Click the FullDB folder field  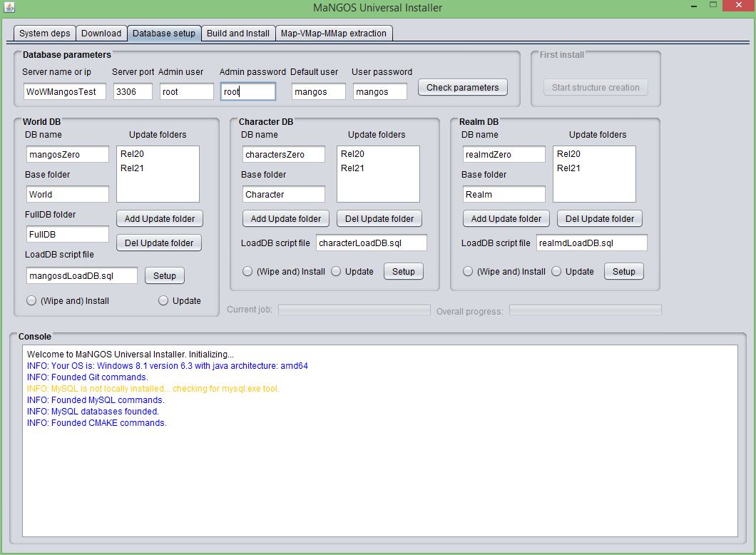point(68,235)
